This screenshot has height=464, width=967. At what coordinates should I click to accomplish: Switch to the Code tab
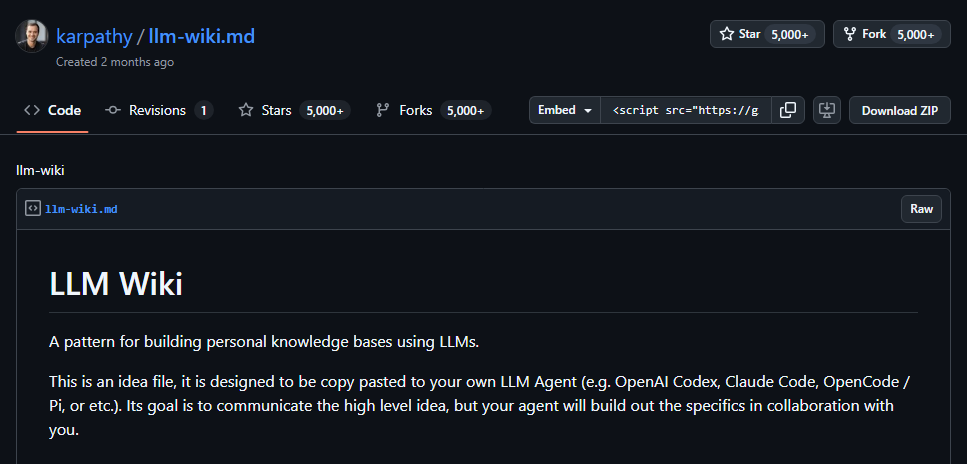(x=52, y=110)
